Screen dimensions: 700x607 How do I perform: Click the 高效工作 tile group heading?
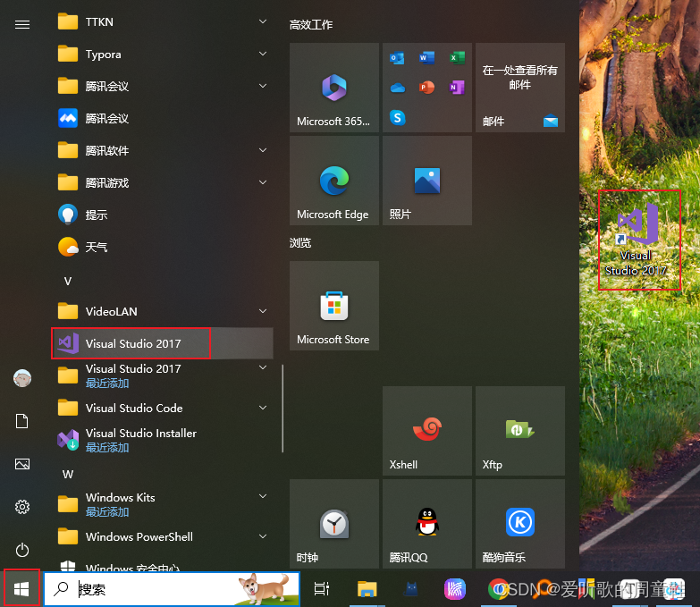click(311, 24)
